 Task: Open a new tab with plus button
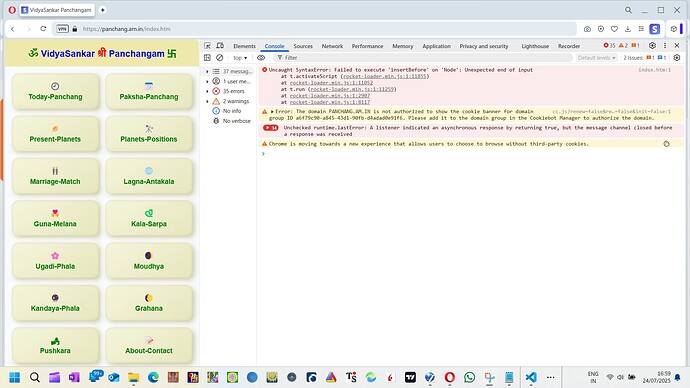103,10
